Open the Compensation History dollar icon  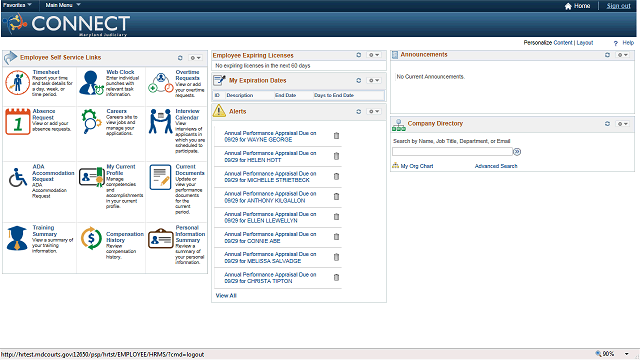pyautogui.click(x=91, y=238)
